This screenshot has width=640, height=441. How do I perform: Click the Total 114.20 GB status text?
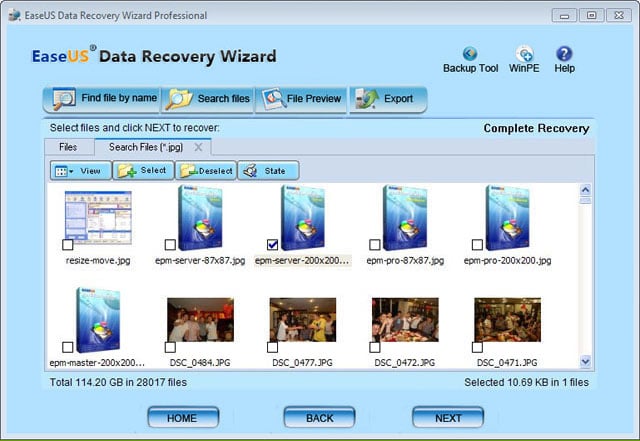(x=118, y=383)
